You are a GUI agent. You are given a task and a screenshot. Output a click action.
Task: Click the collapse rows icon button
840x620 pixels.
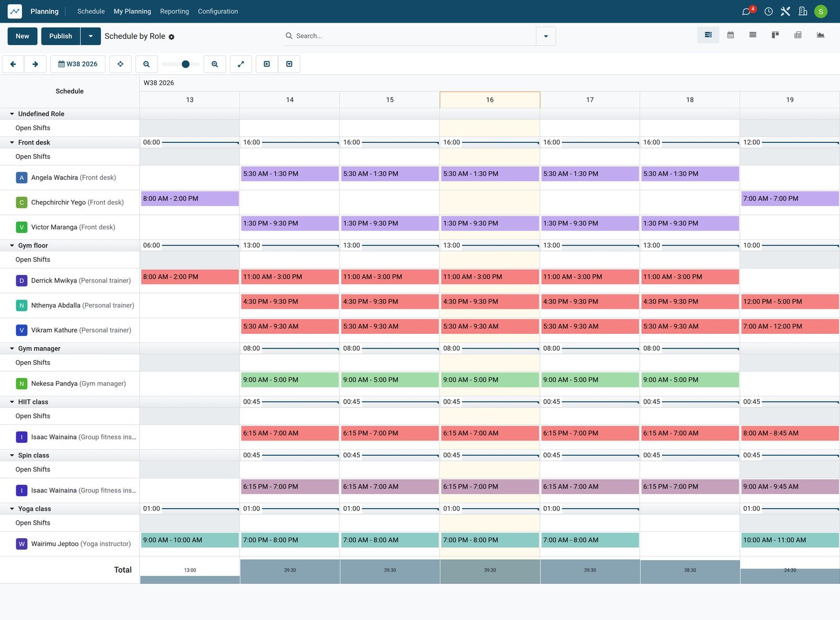tap(289, 64)
